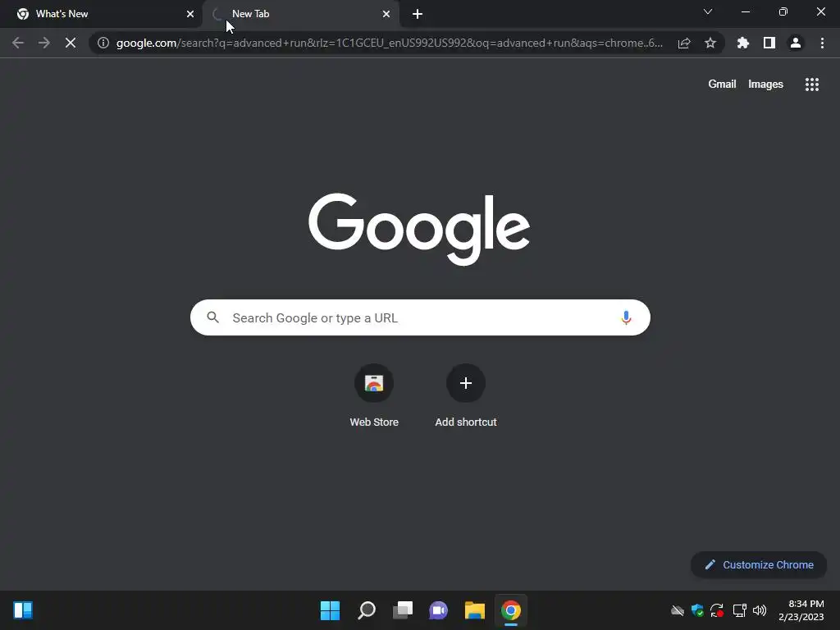840x630 pixels.
Task: Open clock showing 8:34 PM
Action: (x=801, y=610)
